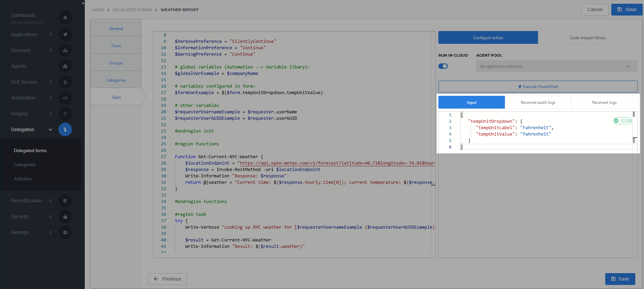Image resolution: width=644 pixels, height=289 pixels.
Task: Click the Recertification shield icon
Action: (65, 201)
